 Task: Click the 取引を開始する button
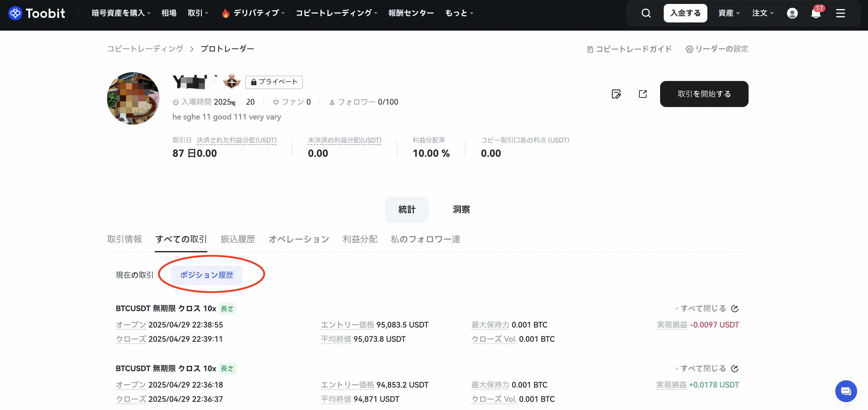coord(704,94)
